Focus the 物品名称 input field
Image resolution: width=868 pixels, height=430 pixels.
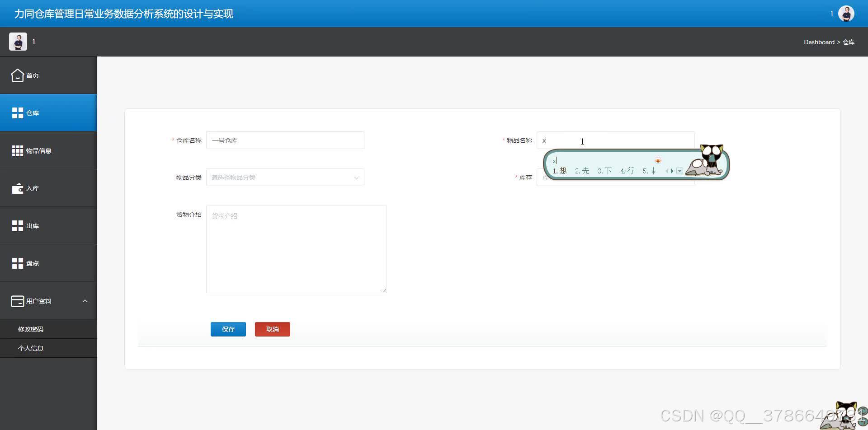616,140
